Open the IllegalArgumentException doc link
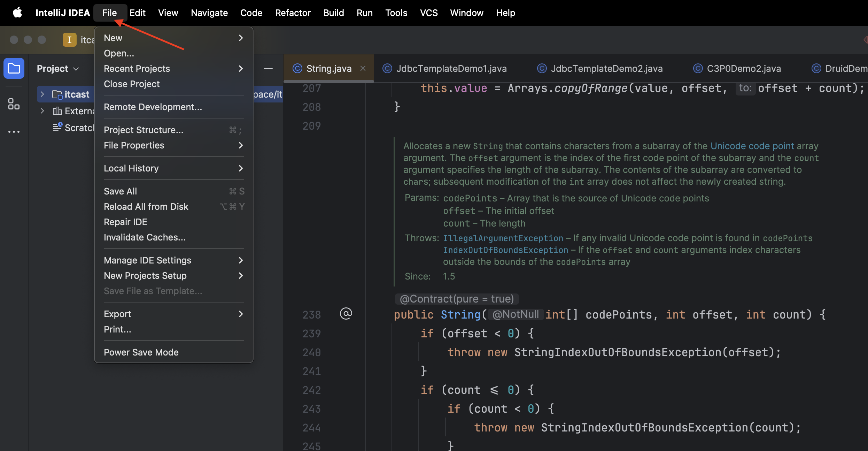Viewport: 868px width, 451px height. pos(503,238)
